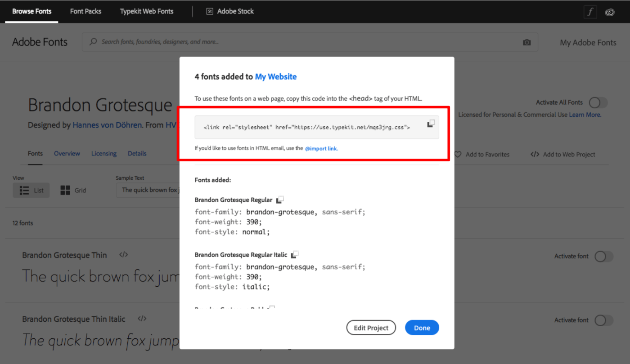Image resolution: width=630 pixels, height=364 pixels.
Task: Click inside the font search field
Action: pos(225,41)
